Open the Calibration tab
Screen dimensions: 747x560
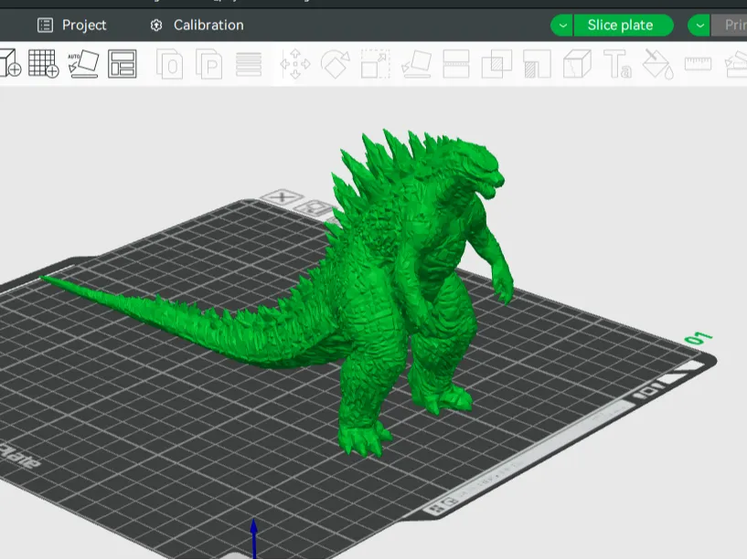pos(197,26)
